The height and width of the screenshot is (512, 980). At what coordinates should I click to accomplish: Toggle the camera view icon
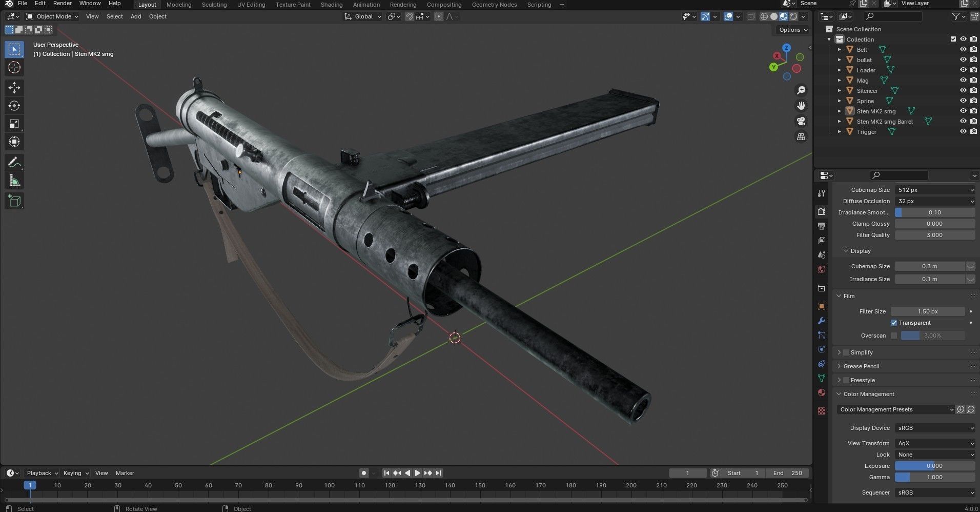click(x=801, y=121)
